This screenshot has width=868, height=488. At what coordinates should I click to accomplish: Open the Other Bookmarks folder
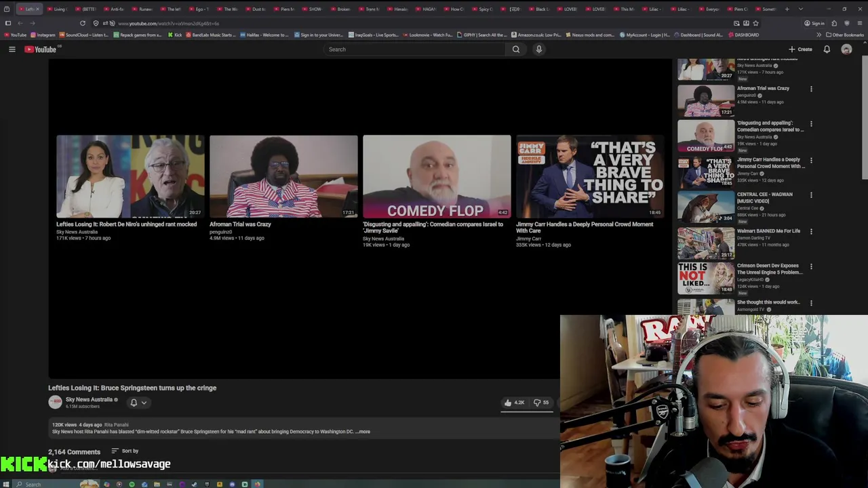(x=844, y=35)
